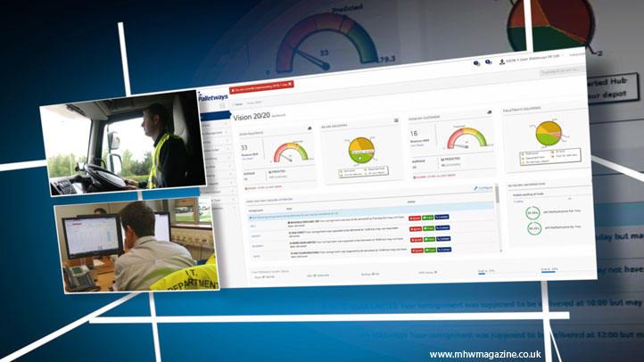Select the highlighted blue sidebar menu item
This screenshot has width=644, height=362.
pos(215,117)
